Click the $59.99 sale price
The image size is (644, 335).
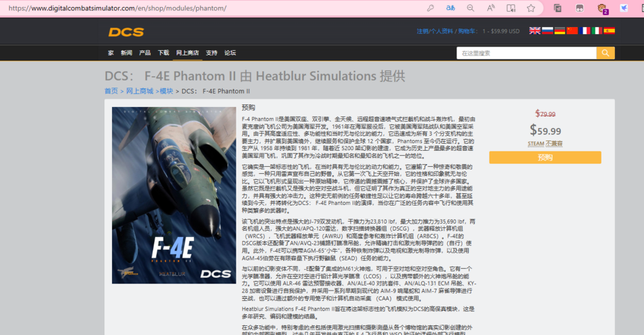pos(545,130)
